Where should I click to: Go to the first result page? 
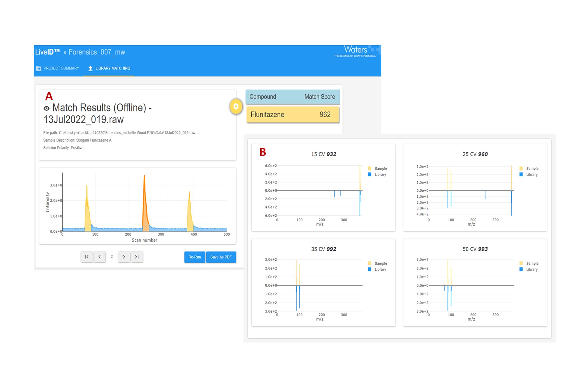[x=87, y=257]
